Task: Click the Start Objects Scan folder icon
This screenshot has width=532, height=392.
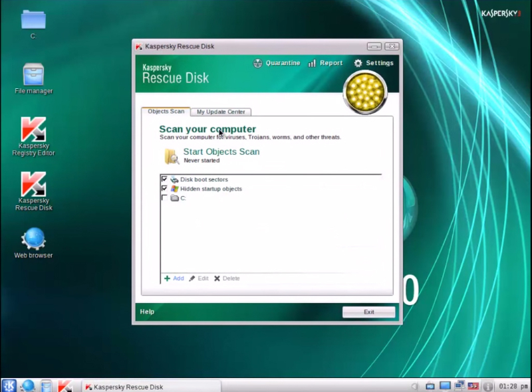Action: pyautogui.click(x=172, y=156)
